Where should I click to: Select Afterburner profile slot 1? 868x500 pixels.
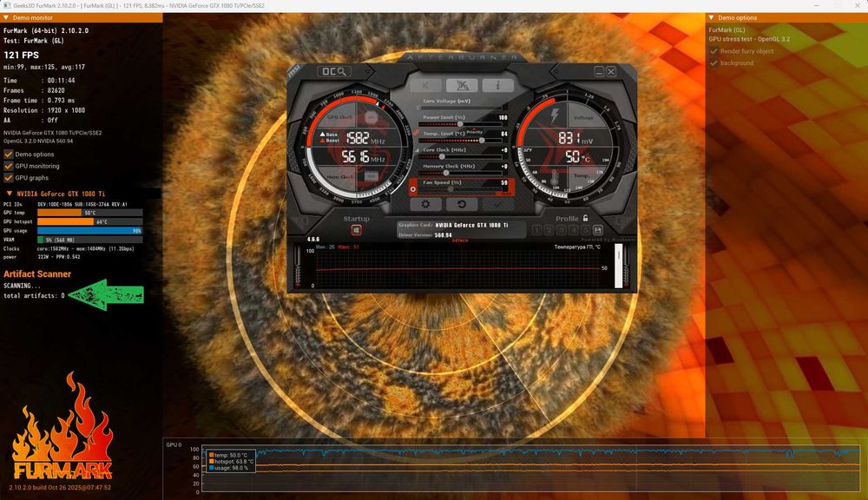click(537, 230)
